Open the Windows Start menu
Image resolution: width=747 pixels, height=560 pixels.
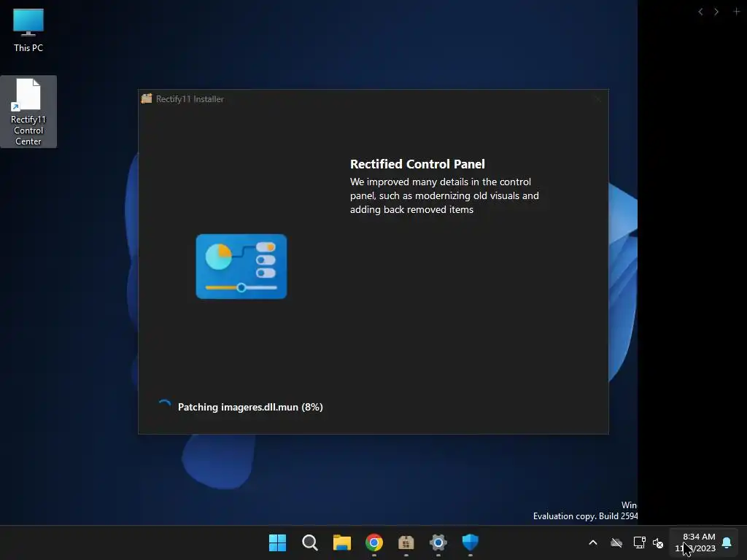pos(277,542)
